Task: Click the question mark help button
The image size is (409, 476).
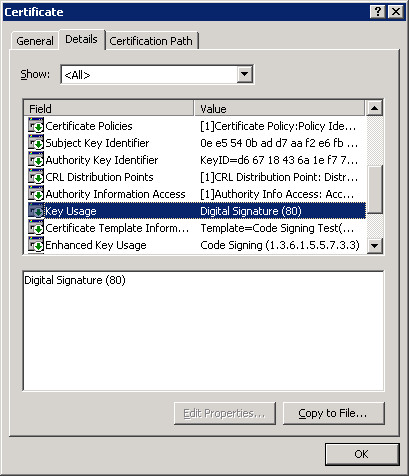Action: click(x=377, y=12)
